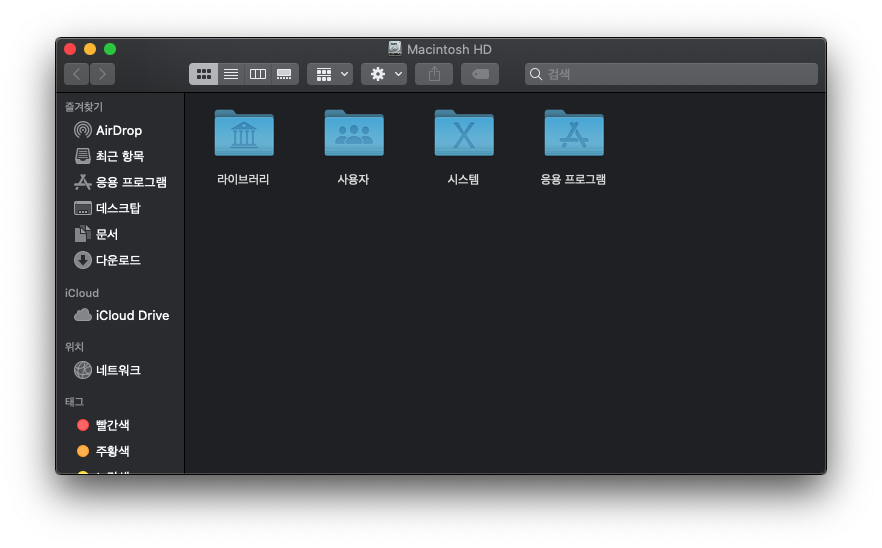
Task: Maximize window with the green button
Action: 110,50
